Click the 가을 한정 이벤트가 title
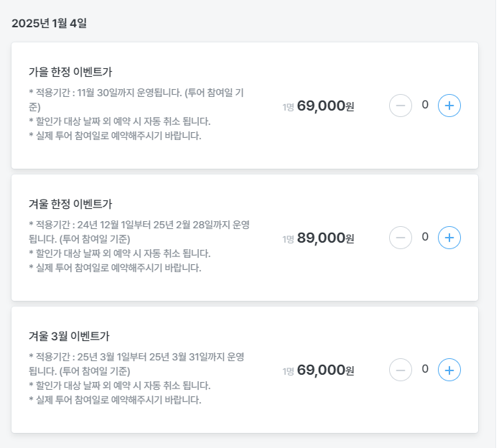Viewport: 504px width, 448px height. [x=70, y=72]
